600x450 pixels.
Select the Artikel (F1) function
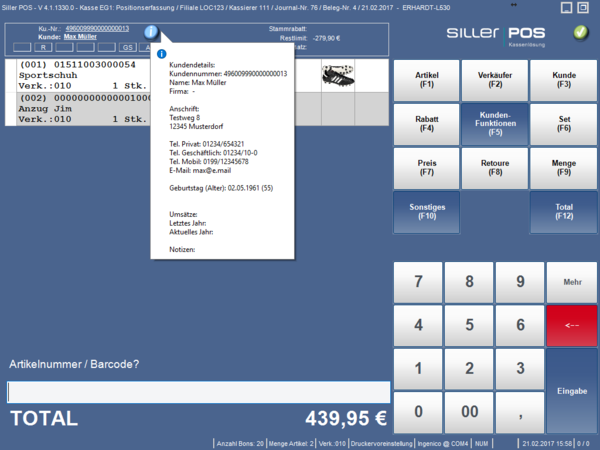(426, 81)
